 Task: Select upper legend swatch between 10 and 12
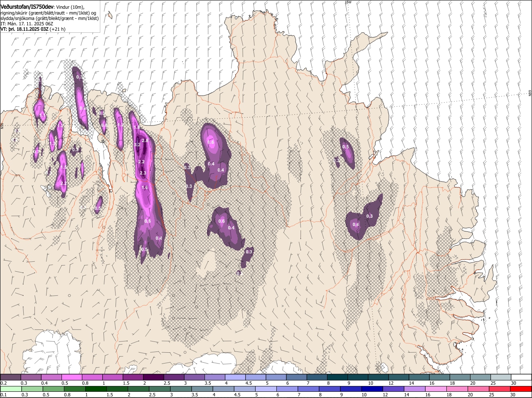378,377
